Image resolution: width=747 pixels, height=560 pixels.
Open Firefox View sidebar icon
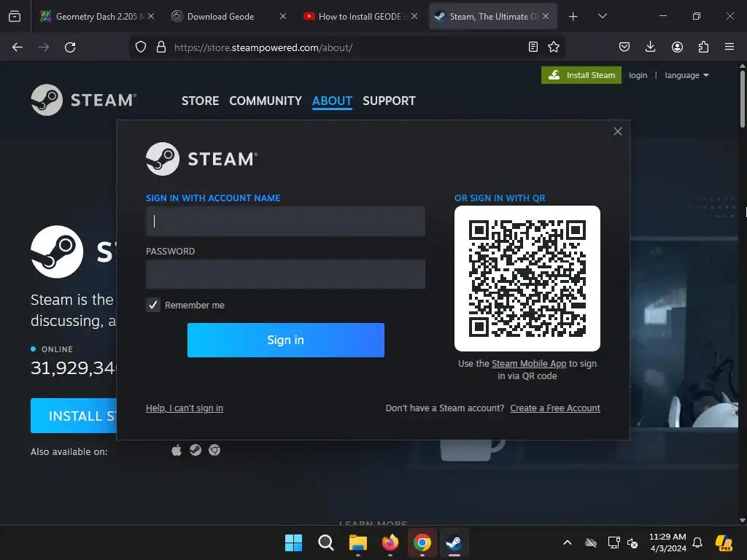(x=15, y=16)
